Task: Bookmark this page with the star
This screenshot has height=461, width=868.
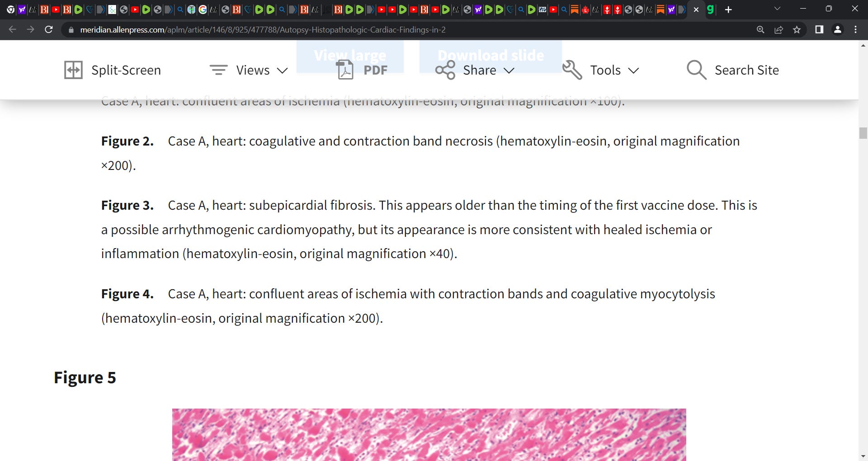Action: click(797, 29)
